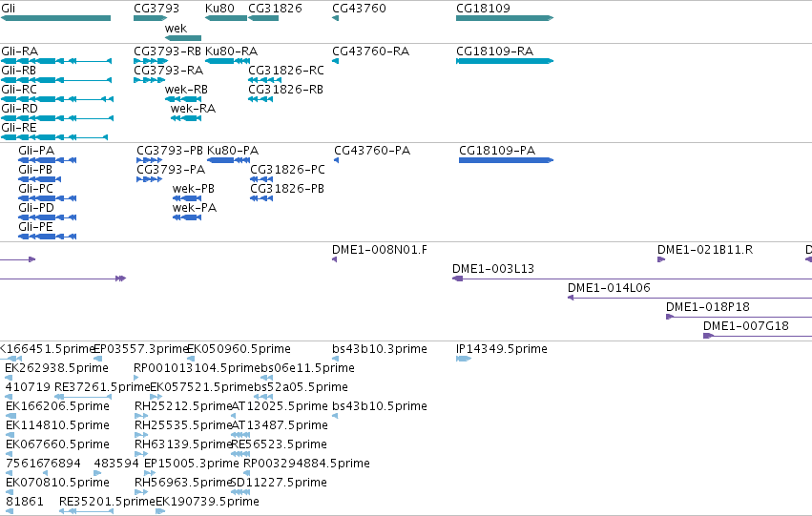Select the EK190739.5prime EST arrow

160,511
